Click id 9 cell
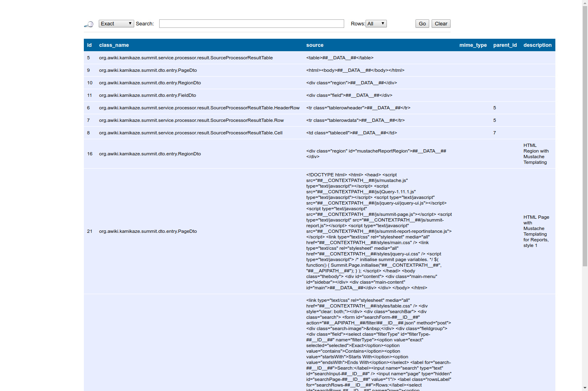 pos(88,70)
